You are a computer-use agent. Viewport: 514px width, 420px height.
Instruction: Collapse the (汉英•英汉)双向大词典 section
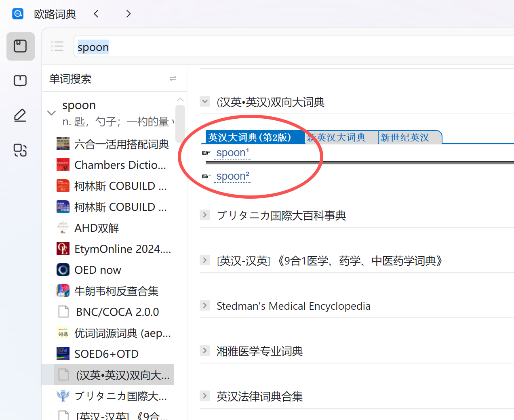click(205, 102)
